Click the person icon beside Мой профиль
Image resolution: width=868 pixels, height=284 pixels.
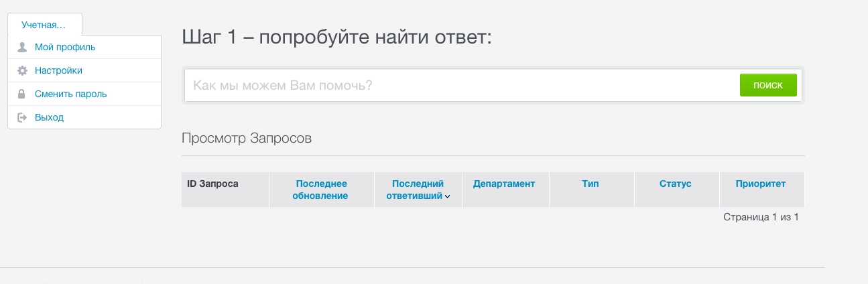tap(22, 48)
